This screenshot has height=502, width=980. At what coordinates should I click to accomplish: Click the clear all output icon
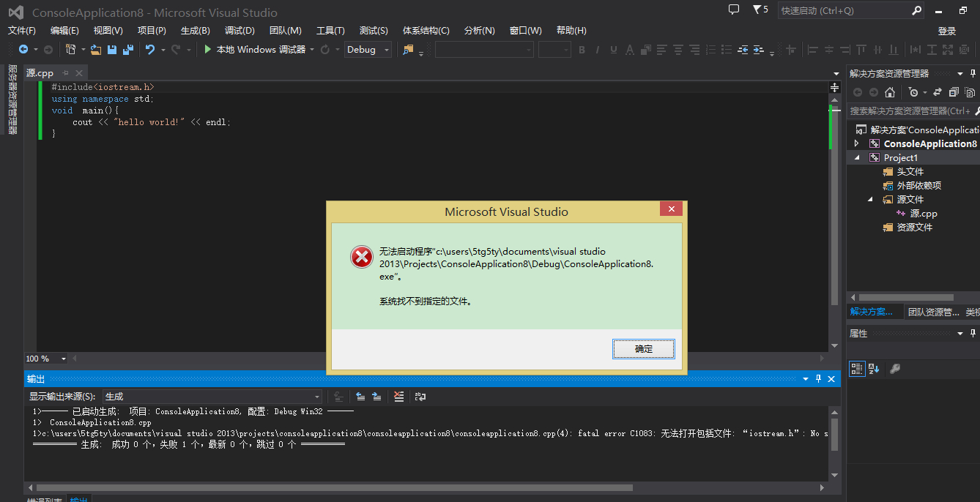398,397
